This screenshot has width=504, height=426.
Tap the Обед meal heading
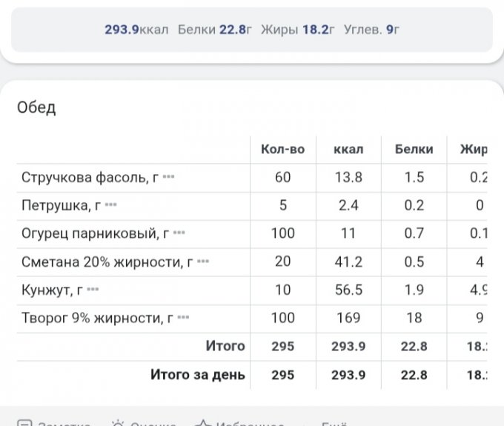point(36,107)
